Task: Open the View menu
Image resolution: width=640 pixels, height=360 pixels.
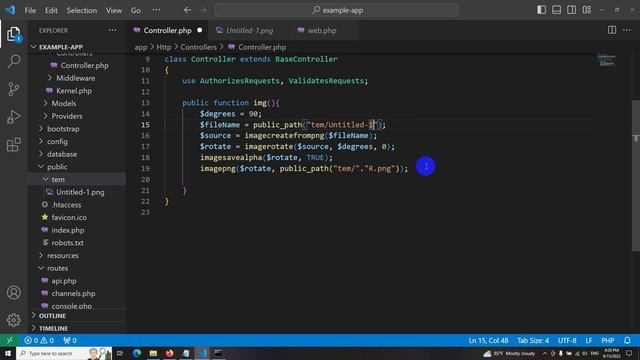Action: [x=114, y=10]
